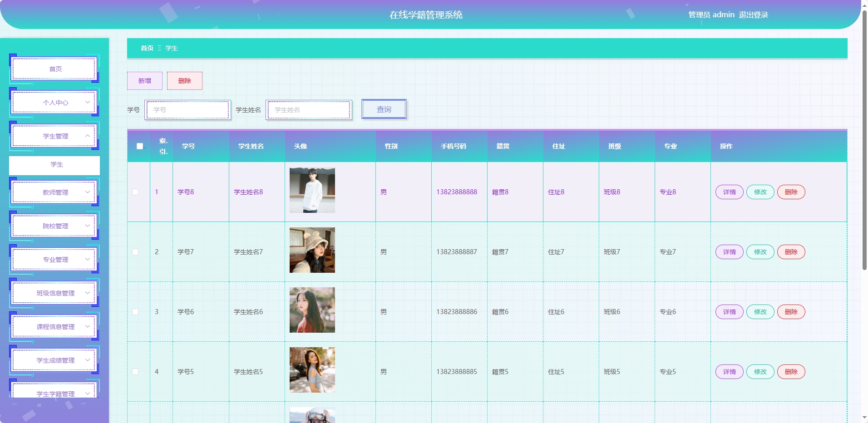Click the 查询 search button
The height and width of the screenshot is (423, 868).
tap(384, 109)
